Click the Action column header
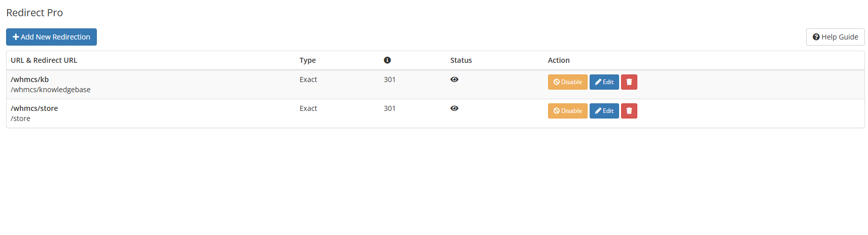Screen dimensions: 868x235 click(x=559, y=60)
